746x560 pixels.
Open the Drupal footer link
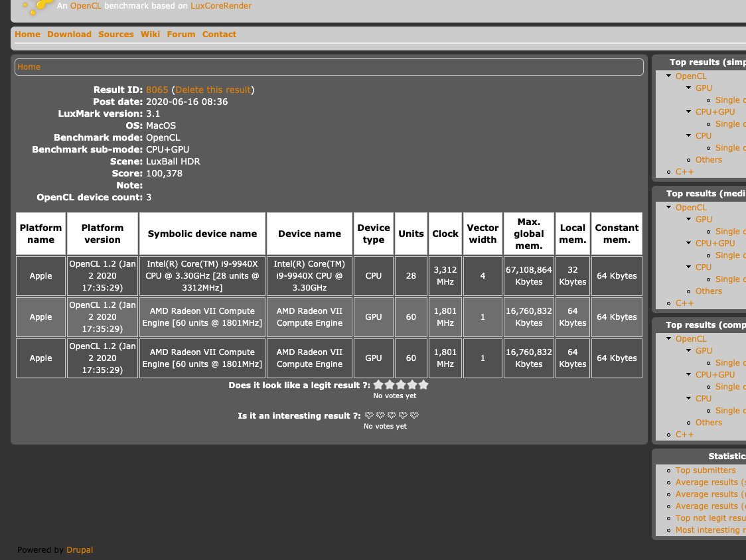pyautogui.click(x=80, y=549)
